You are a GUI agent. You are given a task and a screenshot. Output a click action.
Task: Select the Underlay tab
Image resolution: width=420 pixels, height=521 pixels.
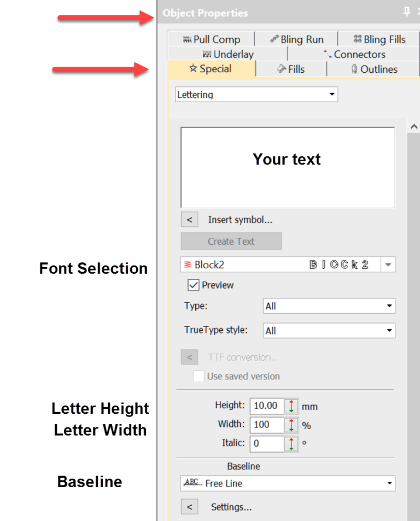(228, 54)
